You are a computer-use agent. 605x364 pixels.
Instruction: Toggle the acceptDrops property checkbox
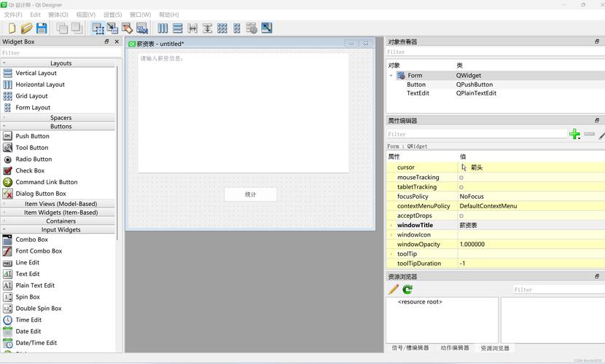pyautogui.click(x=461, y=216)
